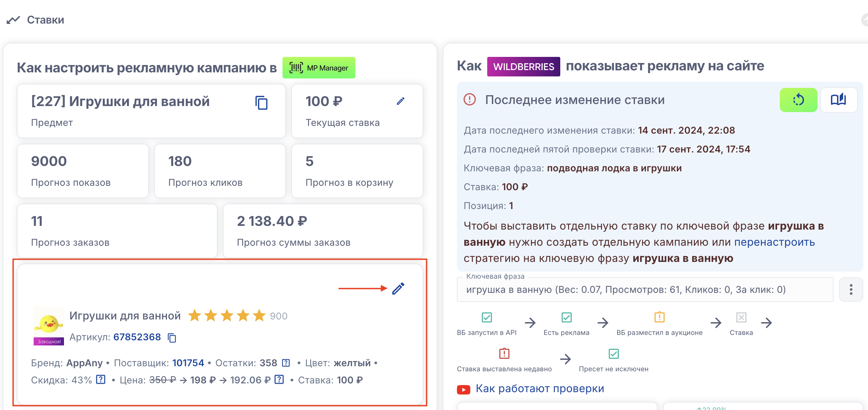
Task: Open the Как работают проверки video link
Action: (539, 388)
